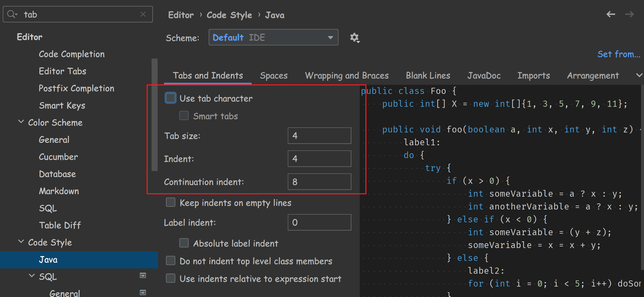The height and width of the screenshot is (297, 644).
Task: Click the scheme-specific icon beside the bottom General row
Action: coord(143,292)
